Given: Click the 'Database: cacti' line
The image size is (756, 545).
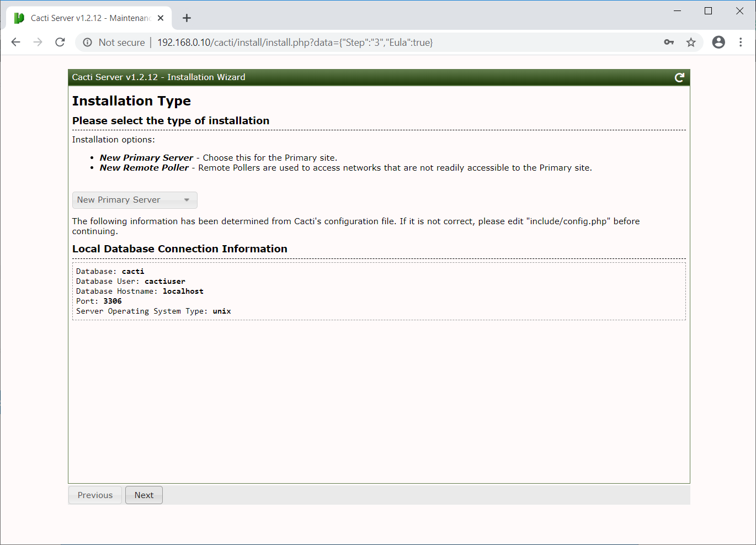Looking at the screenshot, I should [x=110, y=271].
